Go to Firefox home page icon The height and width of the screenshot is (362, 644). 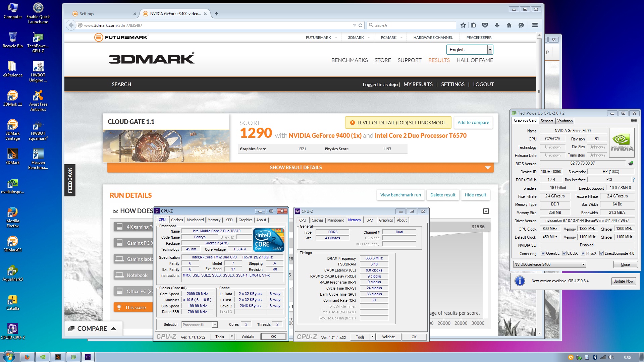[x=509, y=25]
